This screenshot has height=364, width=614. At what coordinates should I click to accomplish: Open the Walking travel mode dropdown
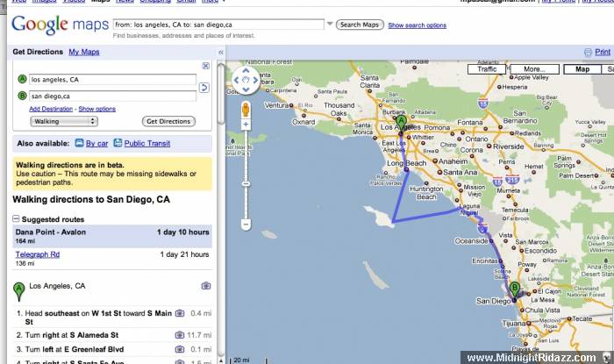click(64, 121)
